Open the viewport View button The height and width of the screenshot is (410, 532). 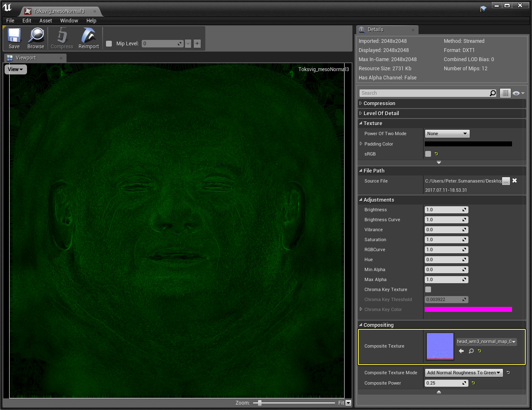(15, 69)
